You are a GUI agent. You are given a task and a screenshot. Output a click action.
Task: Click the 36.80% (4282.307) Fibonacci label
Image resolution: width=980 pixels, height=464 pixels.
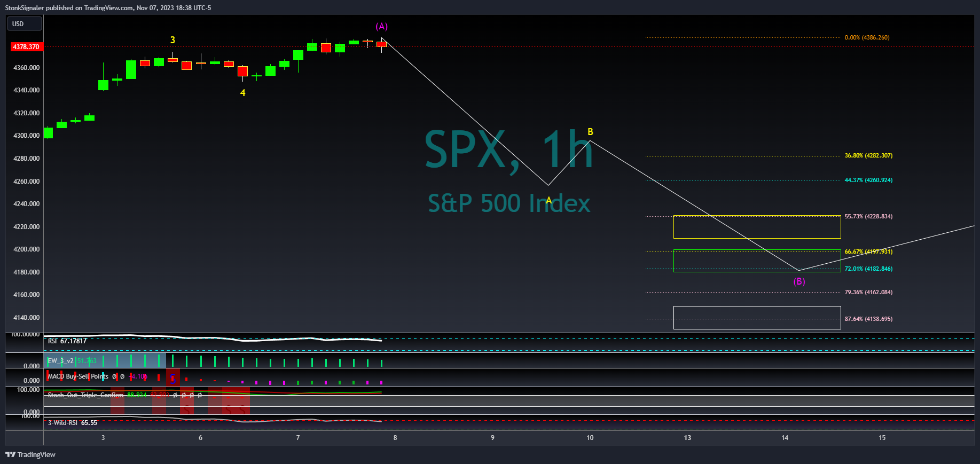[868, 155]
